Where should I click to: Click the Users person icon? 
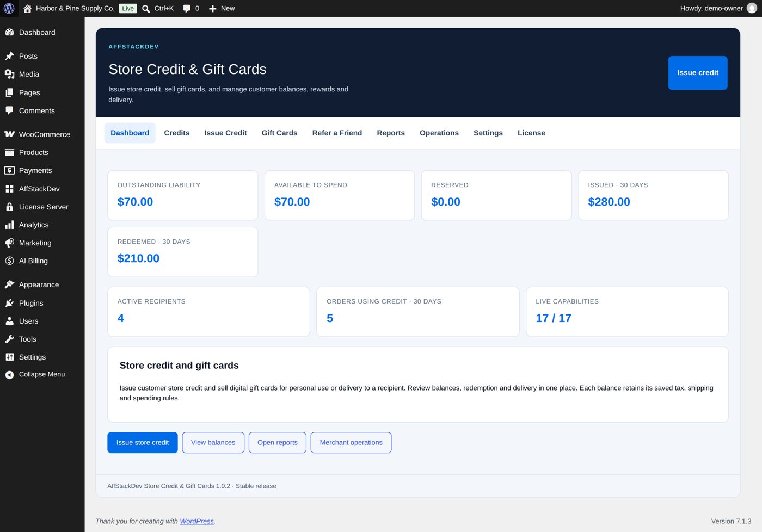[x=9, y=321]
